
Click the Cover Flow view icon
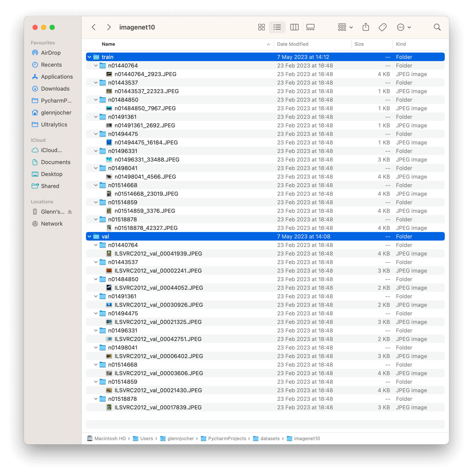(312, 27)
